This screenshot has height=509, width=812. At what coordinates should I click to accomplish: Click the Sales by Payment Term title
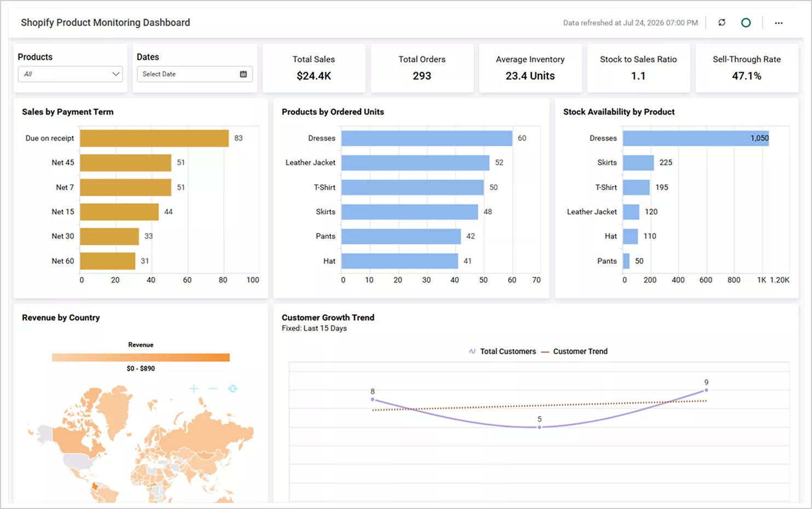[x=68, y=112]
